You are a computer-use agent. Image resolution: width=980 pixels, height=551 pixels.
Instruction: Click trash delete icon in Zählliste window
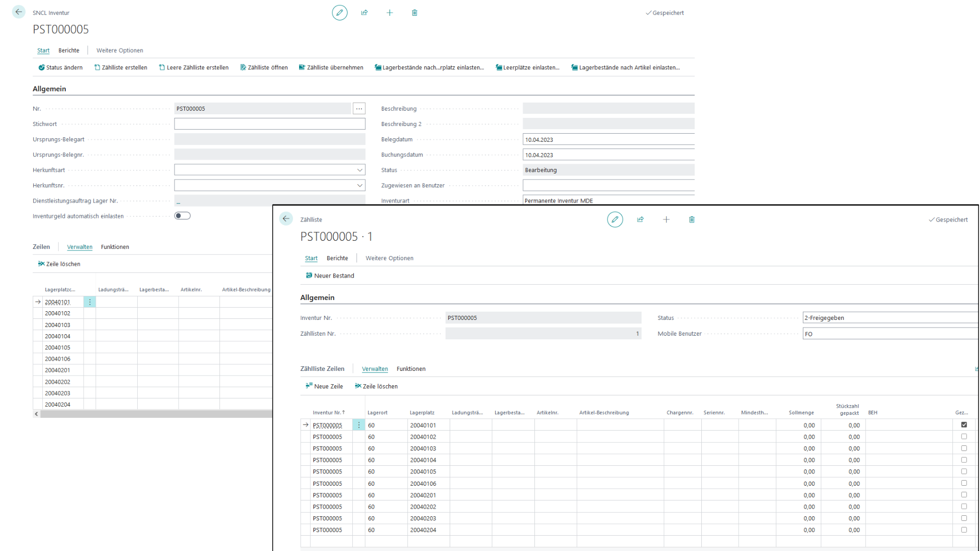coord(692,219)
